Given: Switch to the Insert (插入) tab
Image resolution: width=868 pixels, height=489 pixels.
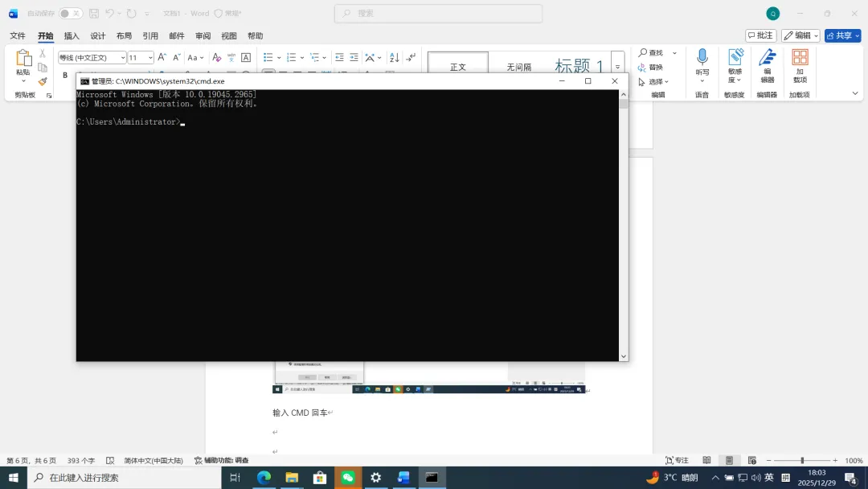Looking at the screenshot, I should point(72,36).
